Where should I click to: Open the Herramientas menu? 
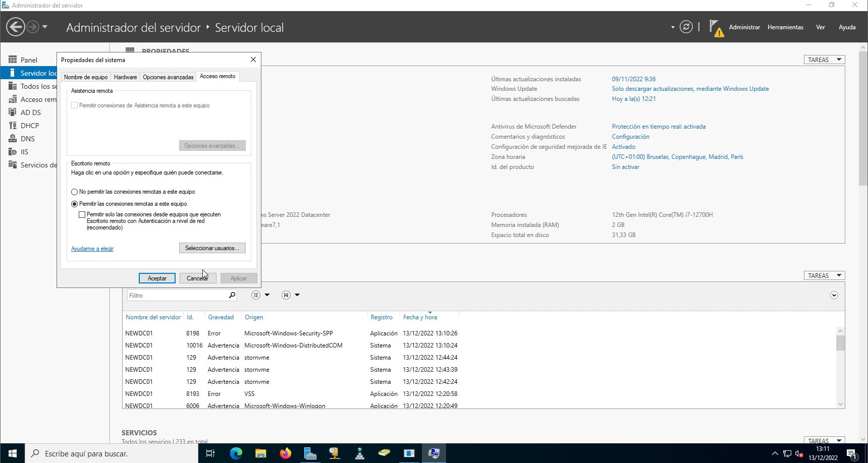[785, 27]
